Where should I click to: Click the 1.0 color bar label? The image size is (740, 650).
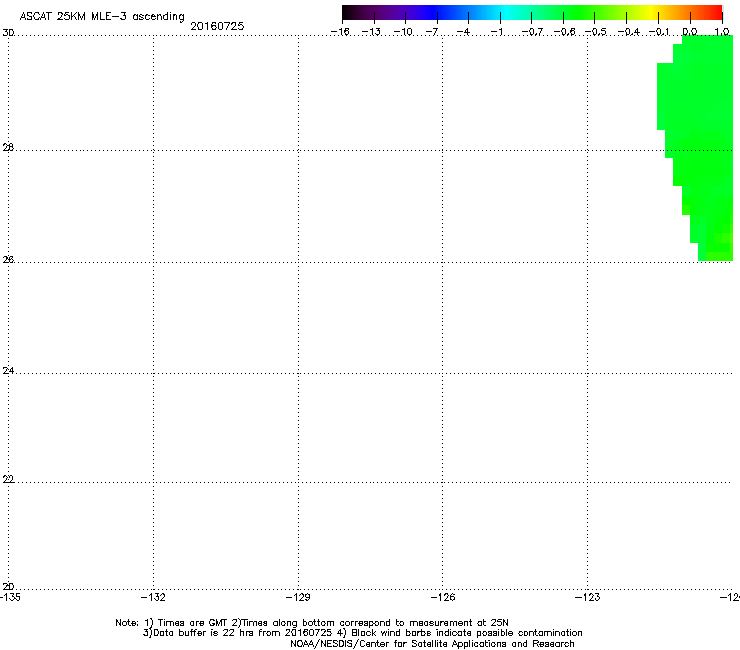pos(722,32)
